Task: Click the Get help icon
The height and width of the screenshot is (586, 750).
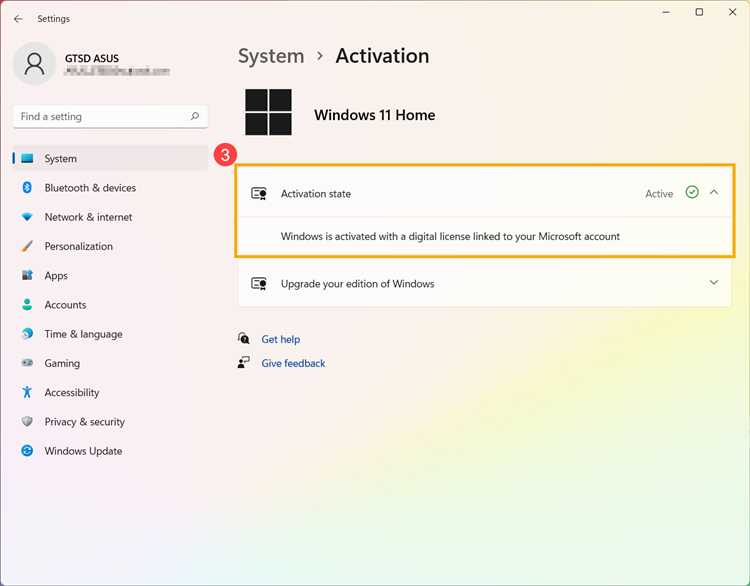Action: click(x=243, y=339)
